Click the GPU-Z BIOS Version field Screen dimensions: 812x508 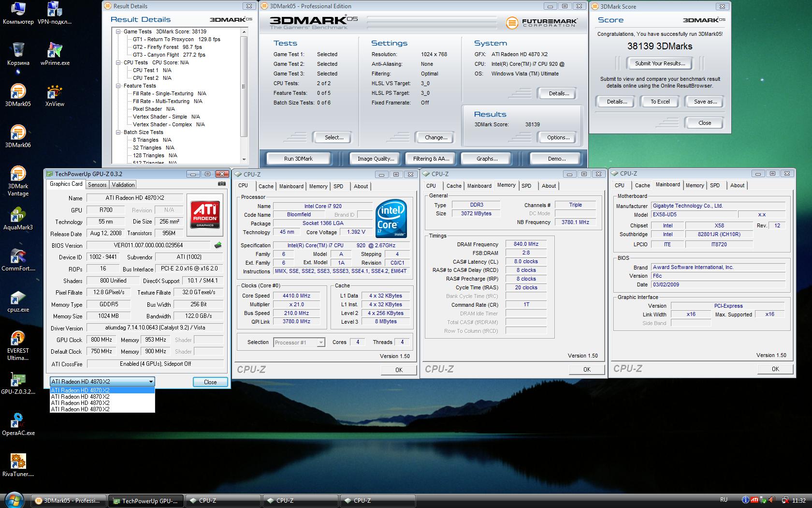[x=149, y=245]
